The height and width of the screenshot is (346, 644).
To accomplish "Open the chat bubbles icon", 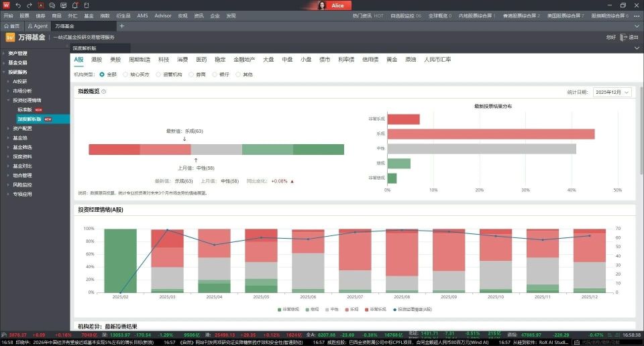I will coord(52,5).
